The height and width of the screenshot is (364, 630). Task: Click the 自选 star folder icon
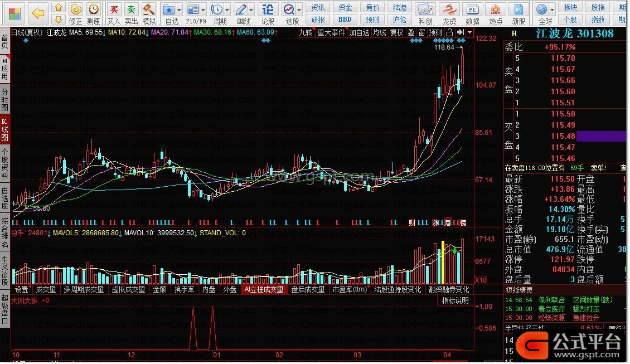169,9
